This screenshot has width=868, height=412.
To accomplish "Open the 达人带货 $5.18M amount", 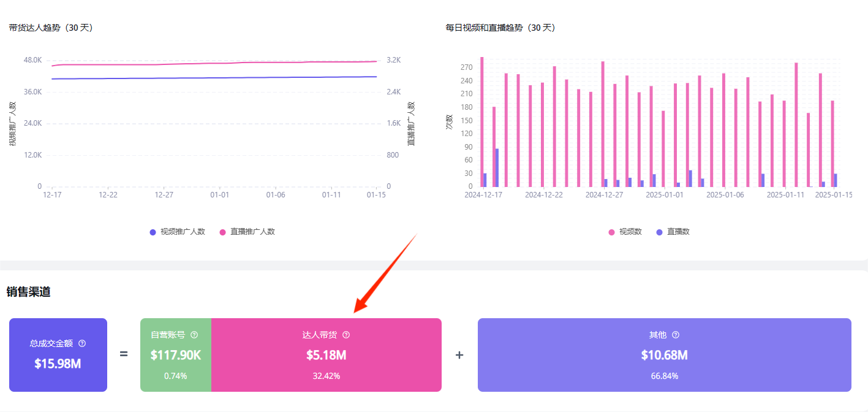I will tap(326, 355).
